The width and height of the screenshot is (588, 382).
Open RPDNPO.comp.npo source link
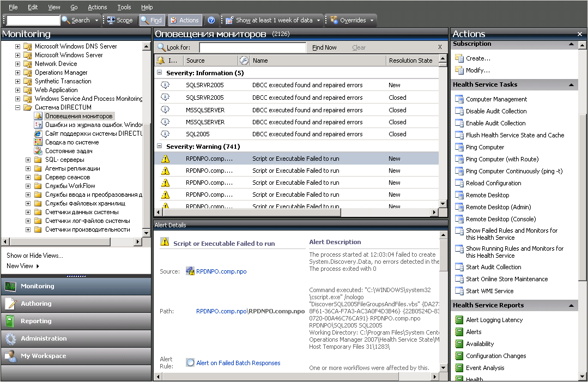pyautogui.click(x=221, y=271)
